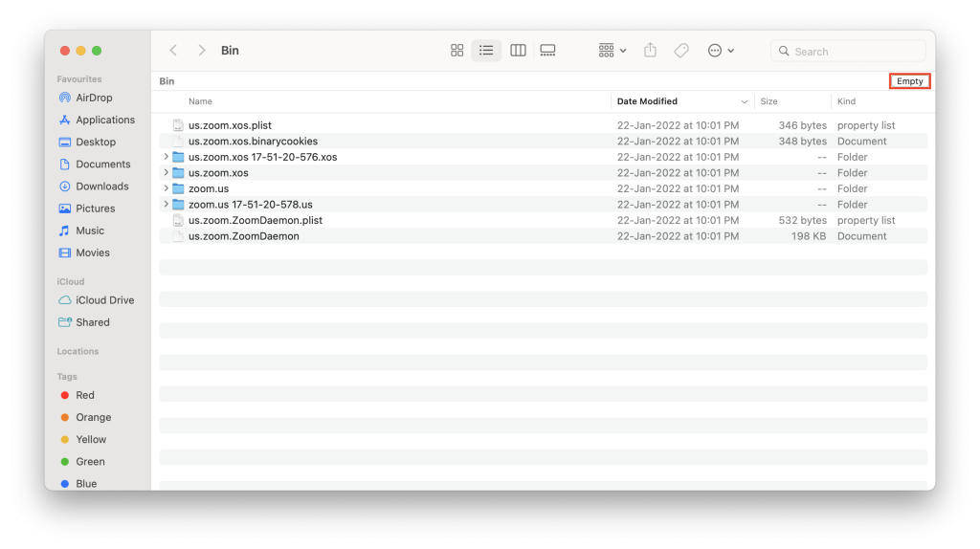Image resolution: width=980 pixels, height=549 pixels.
Task: Click the us.zoom.xos.plist file icon
Action: coord(178,125)
